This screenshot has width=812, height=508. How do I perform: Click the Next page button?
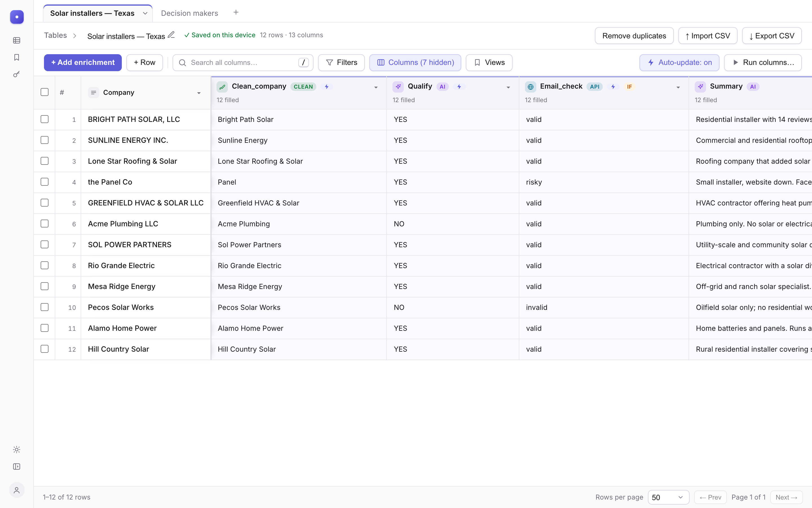[x=786, y=497]
